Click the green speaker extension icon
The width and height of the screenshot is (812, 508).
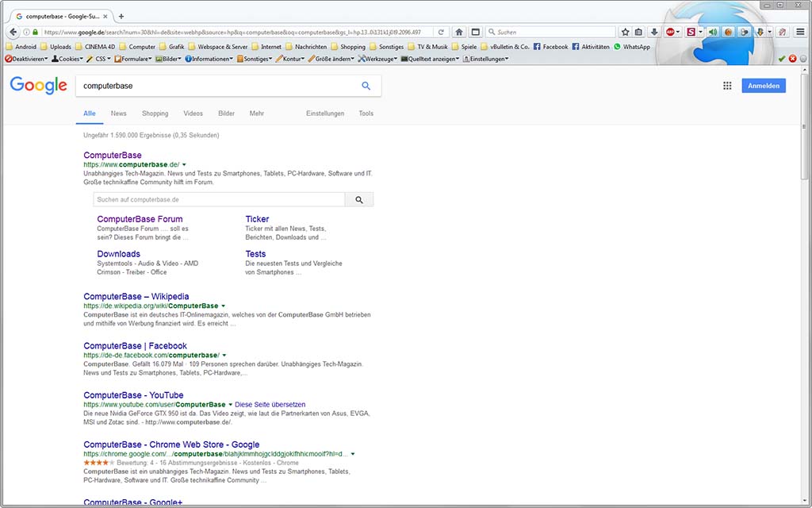click(713, 32)
